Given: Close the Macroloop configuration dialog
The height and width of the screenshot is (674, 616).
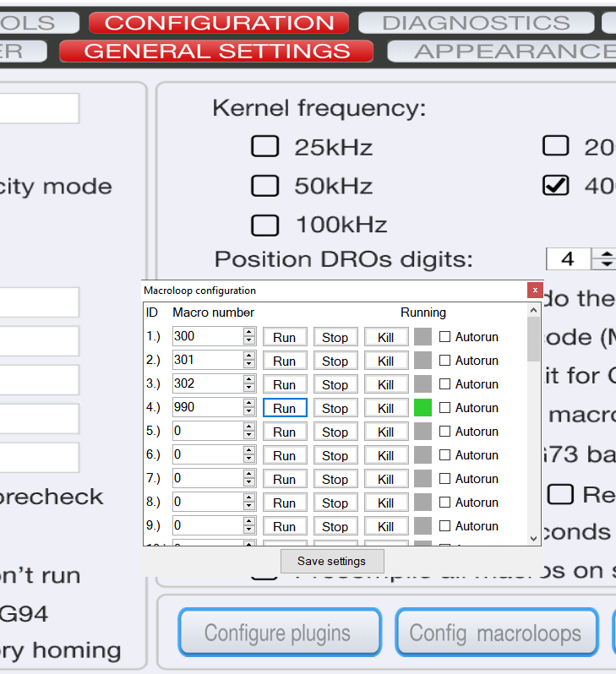Looking at the screenshot, I should [534, 290].
